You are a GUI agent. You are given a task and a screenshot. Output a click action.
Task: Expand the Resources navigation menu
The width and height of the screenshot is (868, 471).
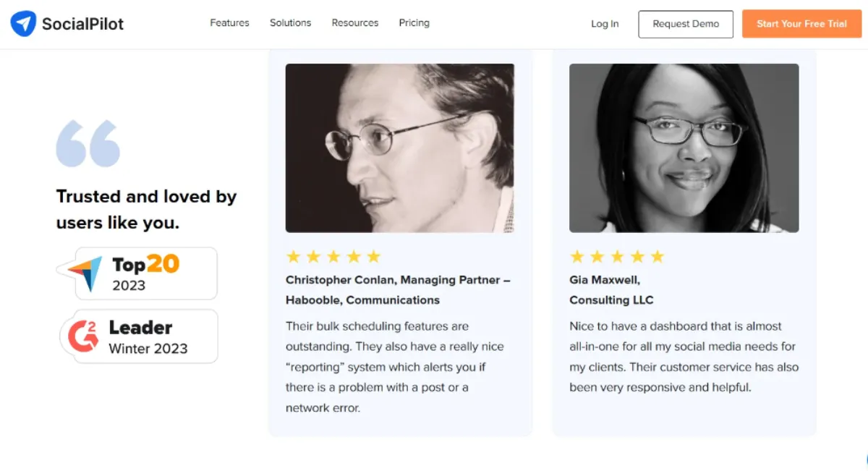point(354,23)
